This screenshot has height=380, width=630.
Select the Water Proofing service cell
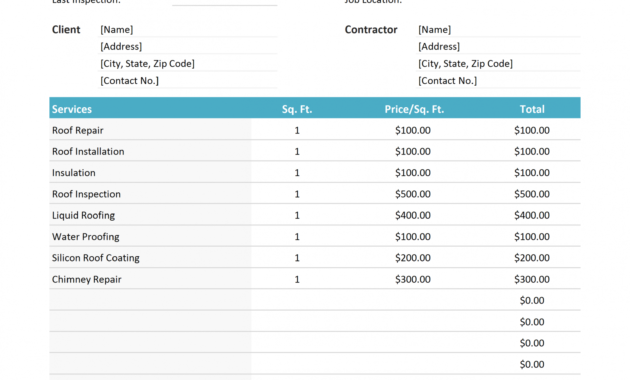point(150,237)
